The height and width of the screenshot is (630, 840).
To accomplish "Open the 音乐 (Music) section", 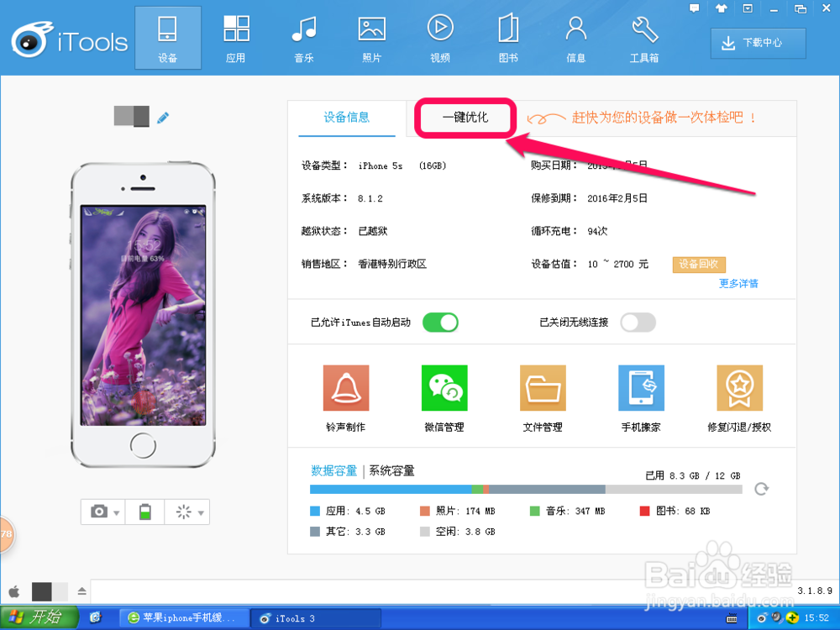I will [304, 38].
